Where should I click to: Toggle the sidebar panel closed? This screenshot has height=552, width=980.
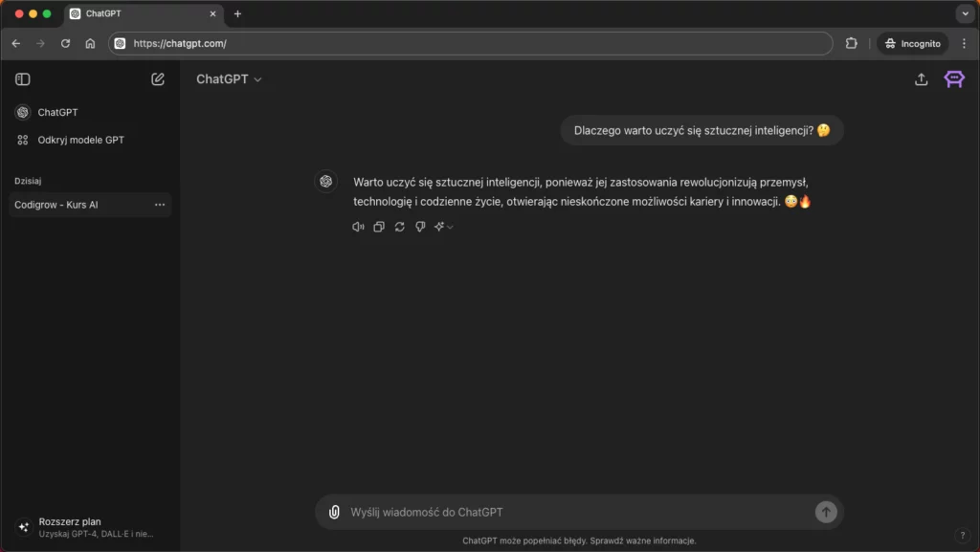(23, 79)
